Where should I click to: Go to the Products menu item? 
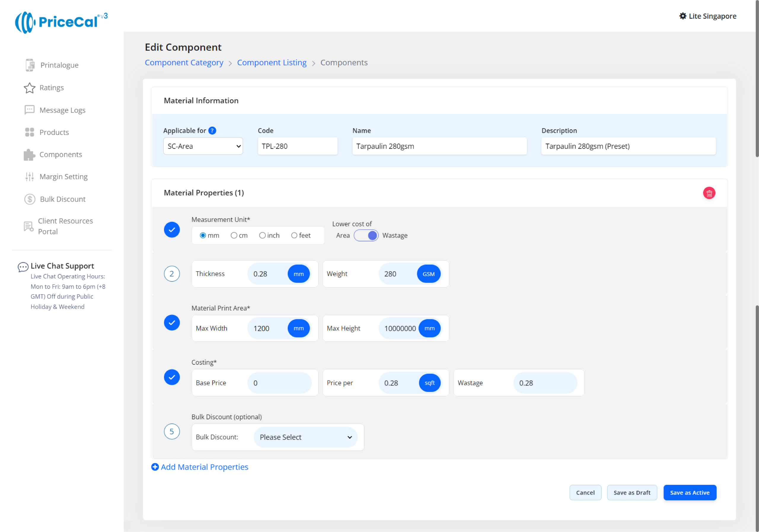54,133
